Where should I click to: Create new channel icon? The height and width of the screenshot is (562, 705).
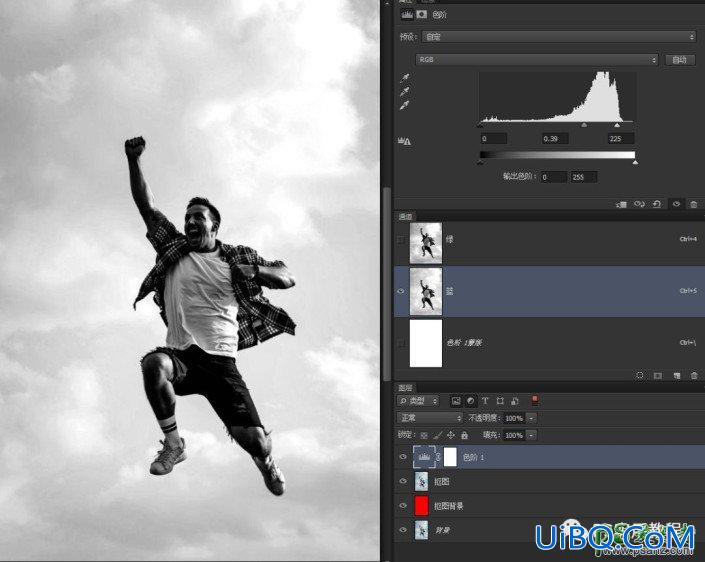coord(677,375)
